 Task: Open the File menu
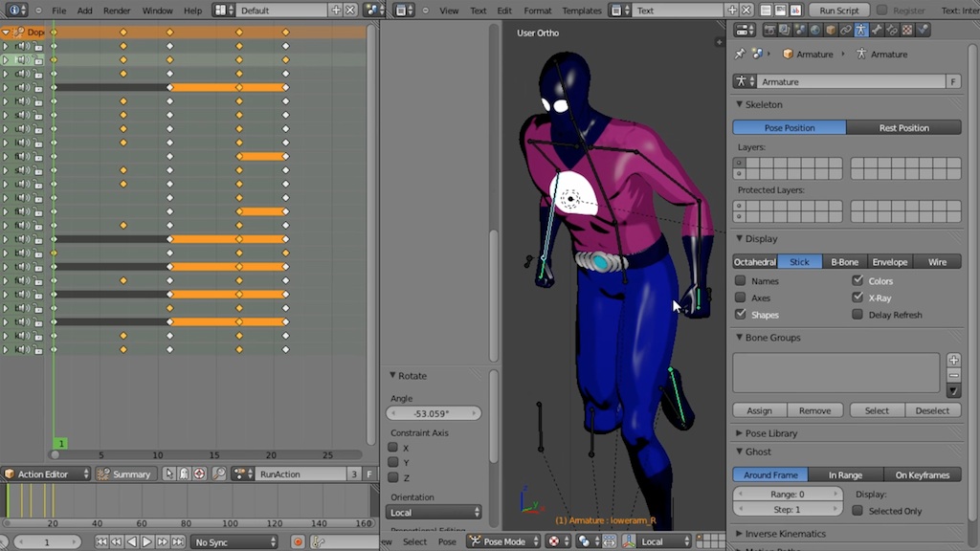[x=58, y=10]
